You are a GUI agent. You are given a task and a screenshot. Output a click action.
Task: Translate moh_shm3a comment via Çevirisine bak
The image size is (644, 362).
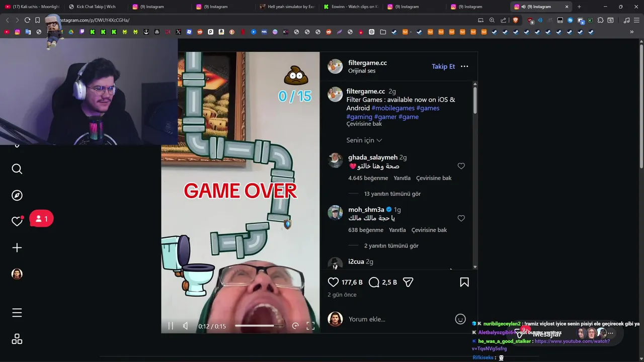(x=429, y=230)
